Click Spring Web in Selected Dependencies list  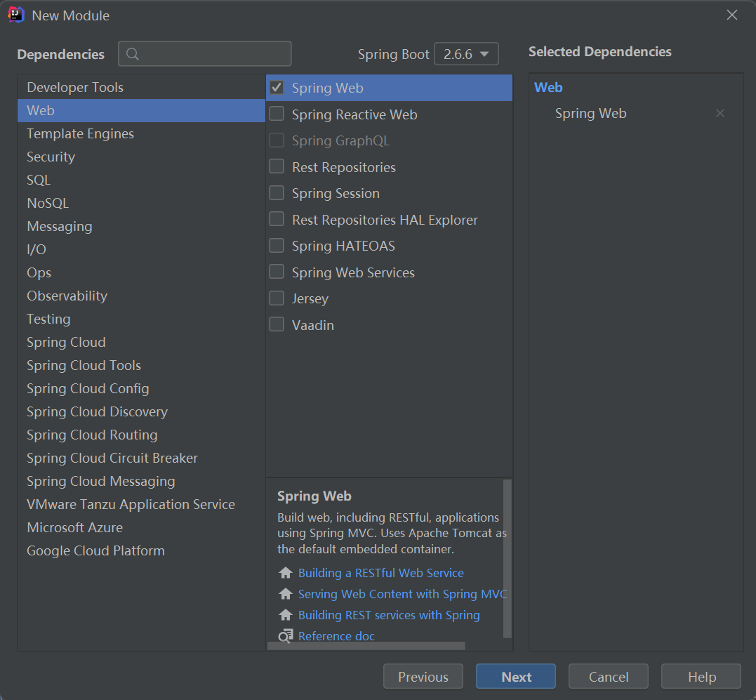tap(590, 113)
